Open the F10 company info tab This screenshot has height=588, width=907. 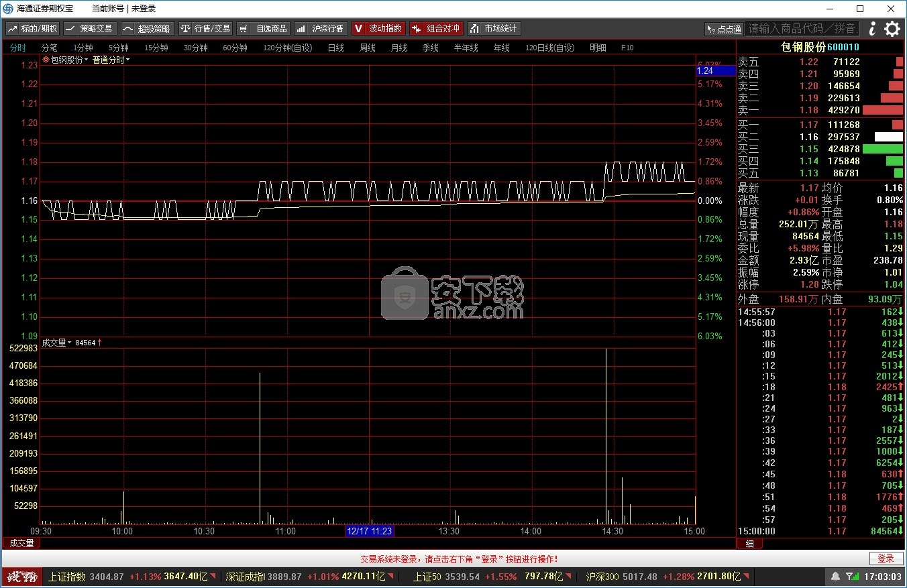tap(627, 48)
